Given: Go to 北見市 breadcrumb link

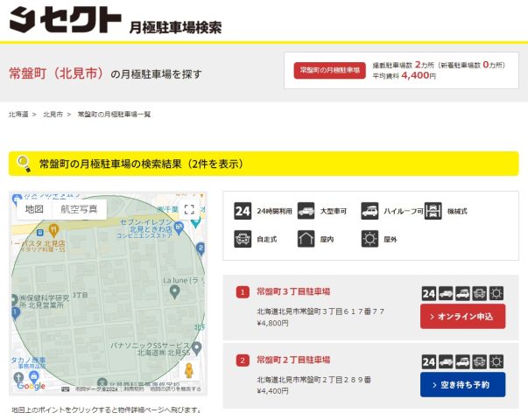Looking at the screenshot, I should coord(53,115).
